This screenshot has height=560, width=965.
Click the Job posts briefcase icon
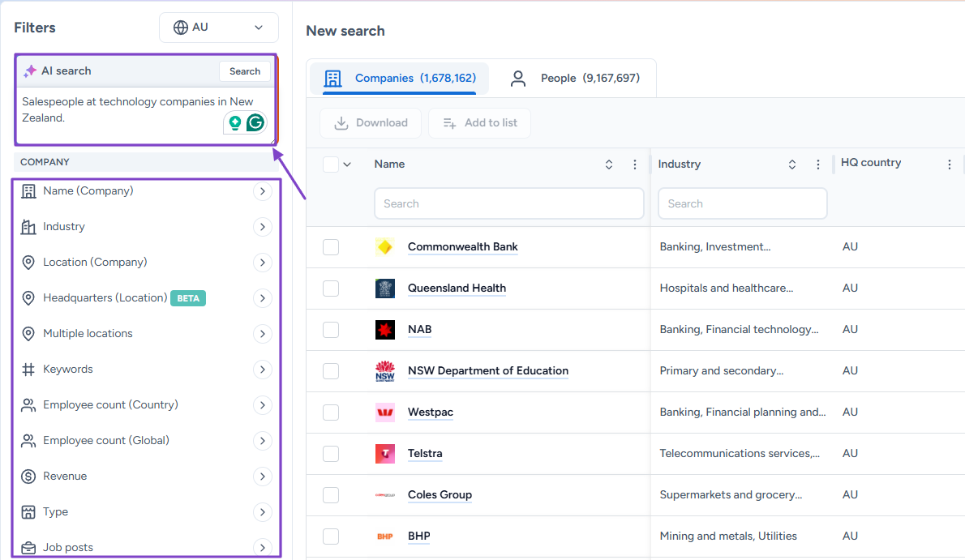(x=28, y=548)
